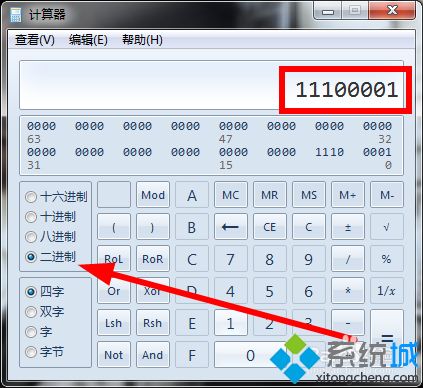Click the minus subtraction key
423x388 pixels.
pos(348,323)
